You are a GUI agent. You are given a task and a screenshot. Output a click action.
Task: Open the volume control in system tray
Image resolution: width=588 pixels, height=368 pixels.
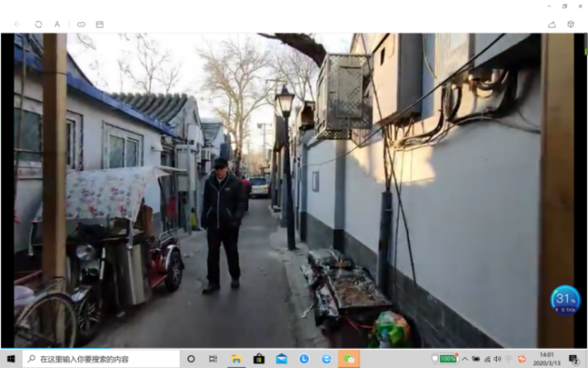pos(497,359)
